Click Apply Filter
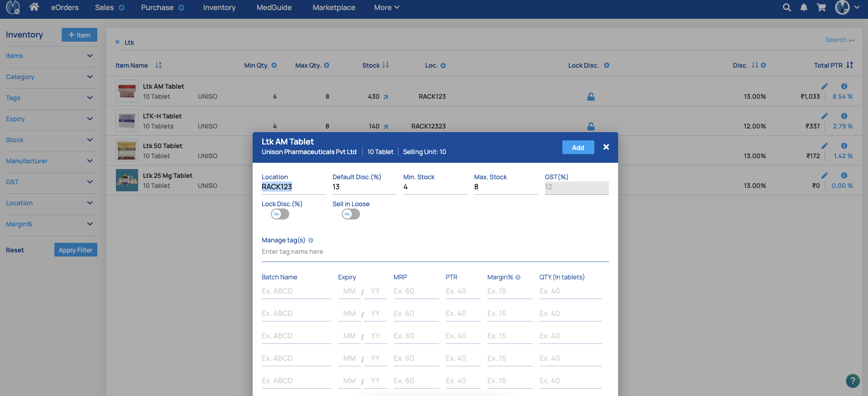Viewport: 868px width, 396px height. point(76,250)
